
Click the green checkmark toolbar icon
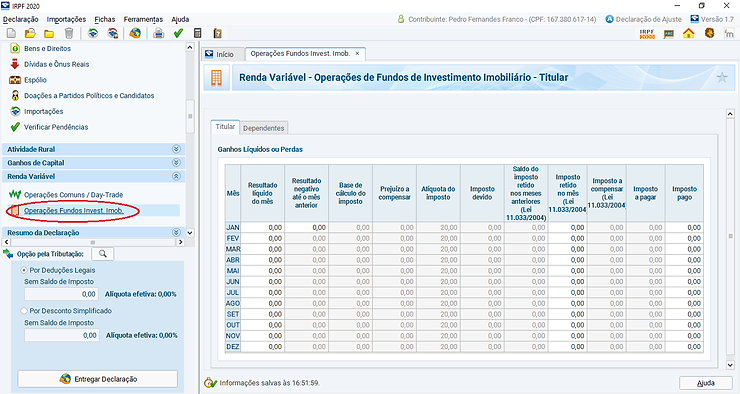pyautogui.click(x=178, y=34)
